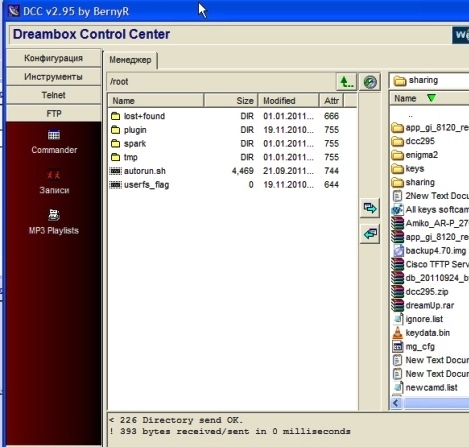The height and width of the screenshot is (447, 469).
Task: Open the Конфигурация section
Action: pos(53,58)
